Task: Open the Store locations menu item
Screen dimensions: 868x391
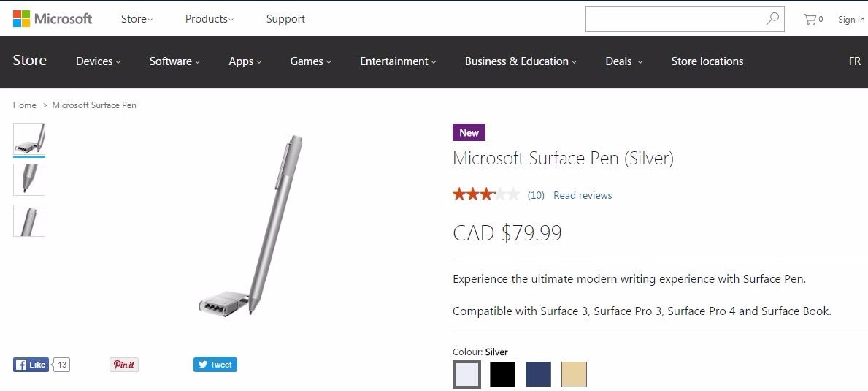Action: coord(707,61)
